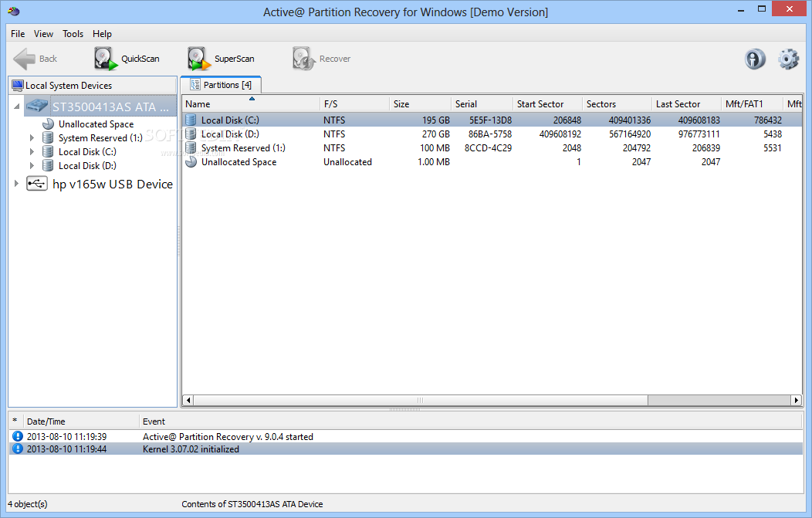Expand the Local Disk (D:) tree node
This screenshot has height=518, width=812.
point(32,166)
